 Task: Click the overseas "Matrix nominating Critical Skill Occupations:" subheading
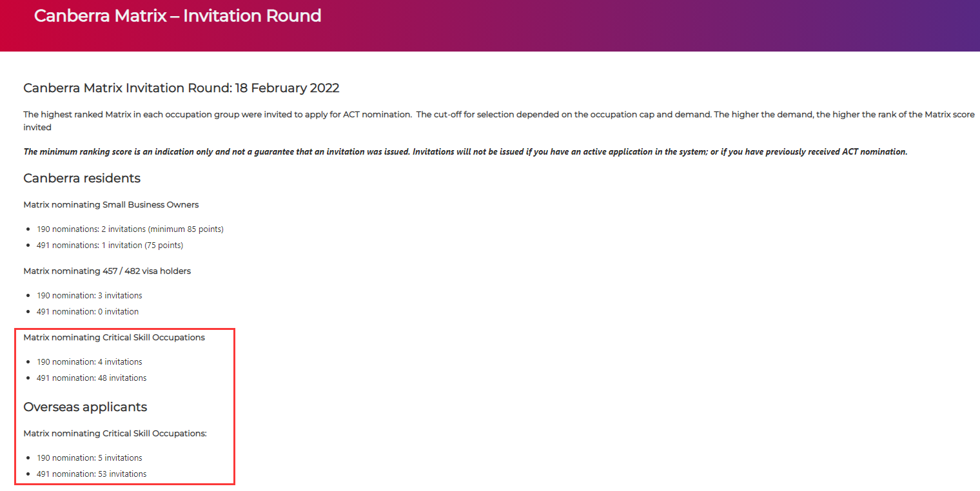click(x=115, y=434)
